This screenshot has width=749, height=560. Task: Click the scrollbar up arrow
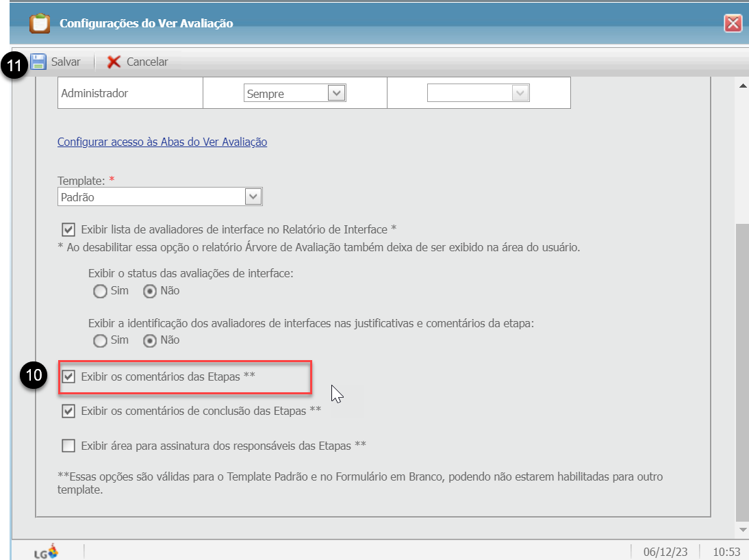pos(743,86)
